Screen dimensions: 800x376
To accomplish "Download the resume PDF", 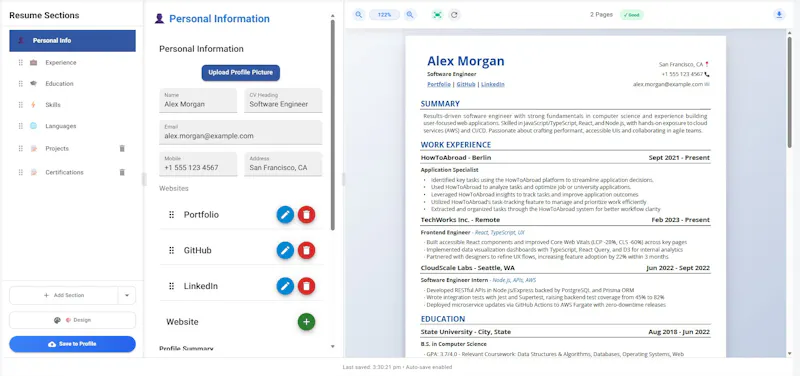I will tap(779, 15).
